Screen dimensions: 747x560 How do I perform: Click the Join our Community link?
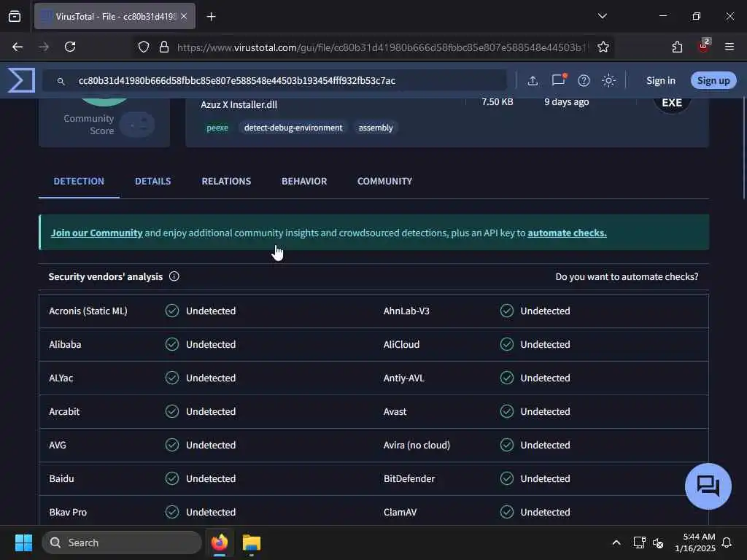[97, 233]
